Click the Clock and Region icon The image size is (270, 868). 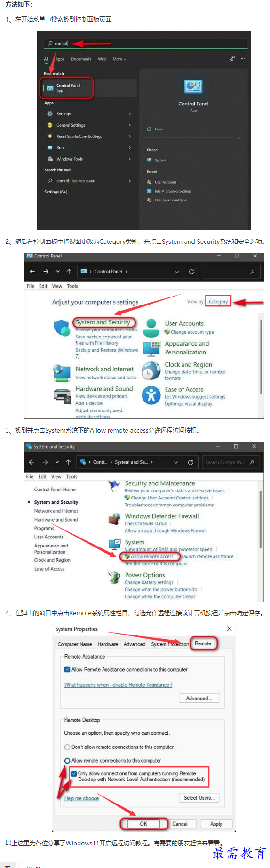click(151, 371)
